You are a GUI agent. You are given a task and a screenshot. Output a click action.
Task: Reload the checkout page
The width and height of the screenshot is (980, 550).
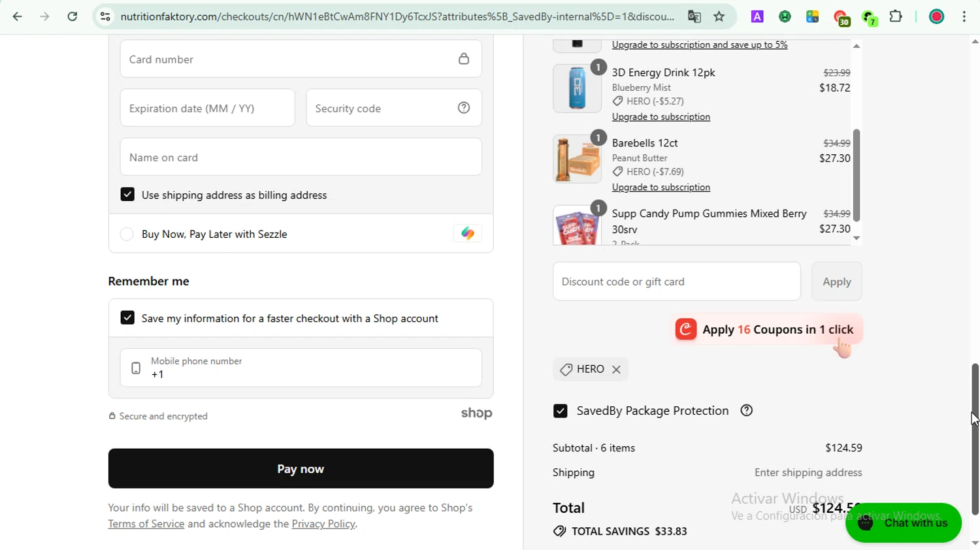[x=73, y=17]
